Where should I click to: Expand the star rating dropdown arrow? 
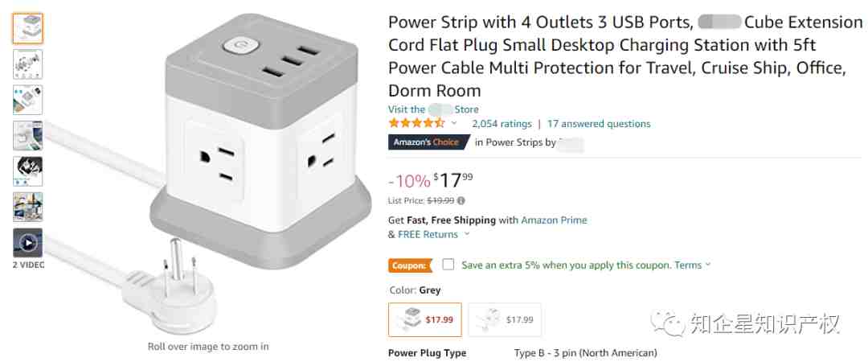pos(454,123)
